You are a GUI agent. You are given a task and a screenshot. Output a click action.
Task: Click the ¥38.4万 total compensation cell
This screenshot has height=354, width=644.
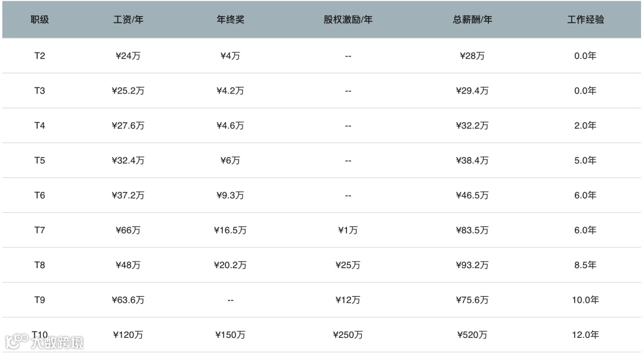tap(472, 161)
